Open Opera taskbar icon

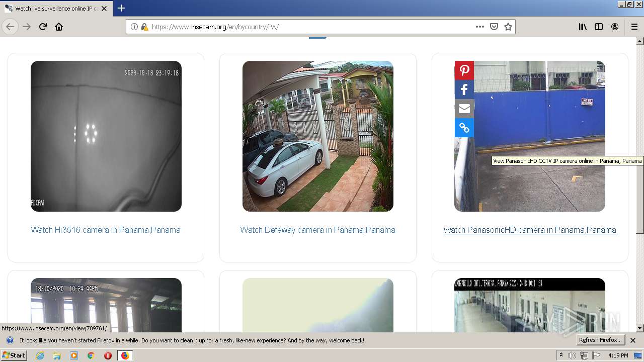tap(108, 355)
